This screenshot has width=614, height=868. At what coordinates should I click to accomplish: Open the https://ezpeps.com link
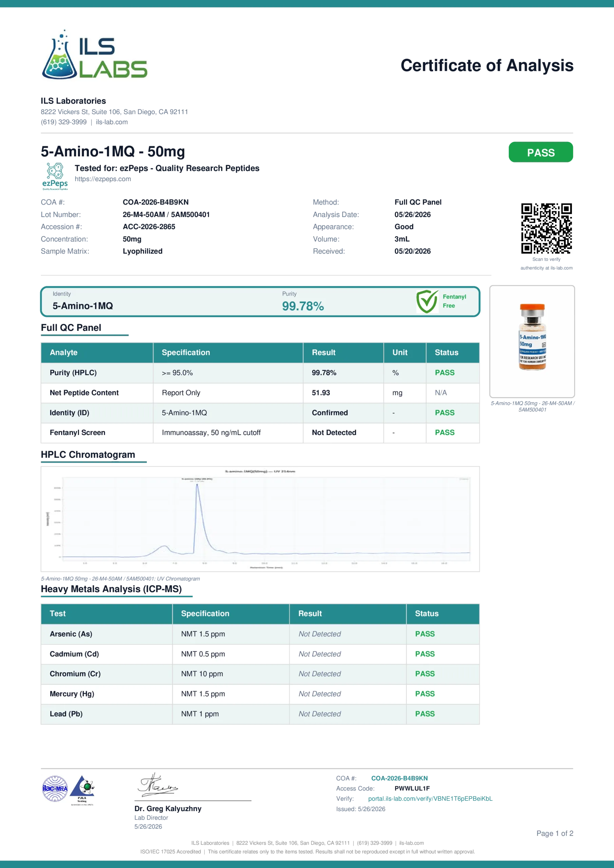103,179
